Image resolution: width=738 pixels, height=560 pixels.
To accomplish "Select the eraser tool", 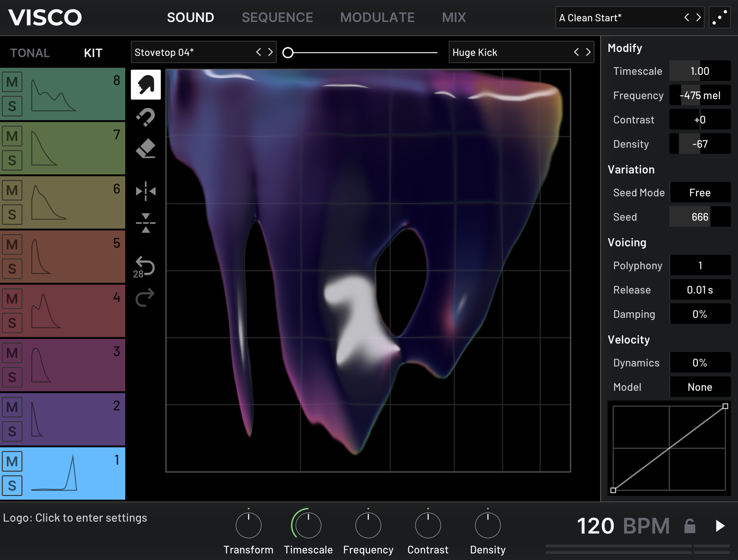I will (x=146, y=148).
